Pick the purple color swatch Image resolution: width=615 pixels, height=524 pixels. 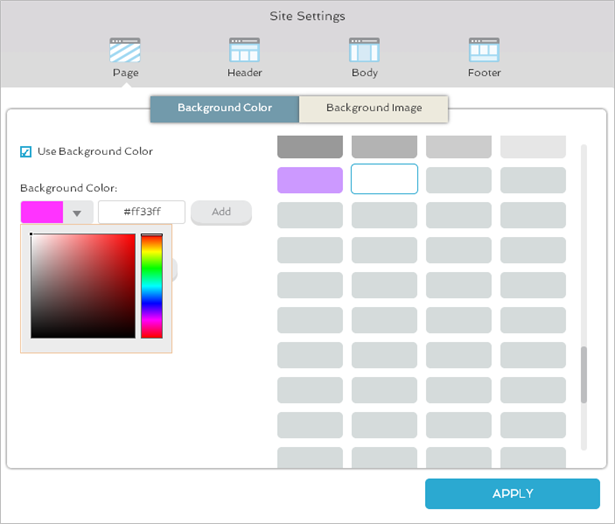(x=310, y=180)
